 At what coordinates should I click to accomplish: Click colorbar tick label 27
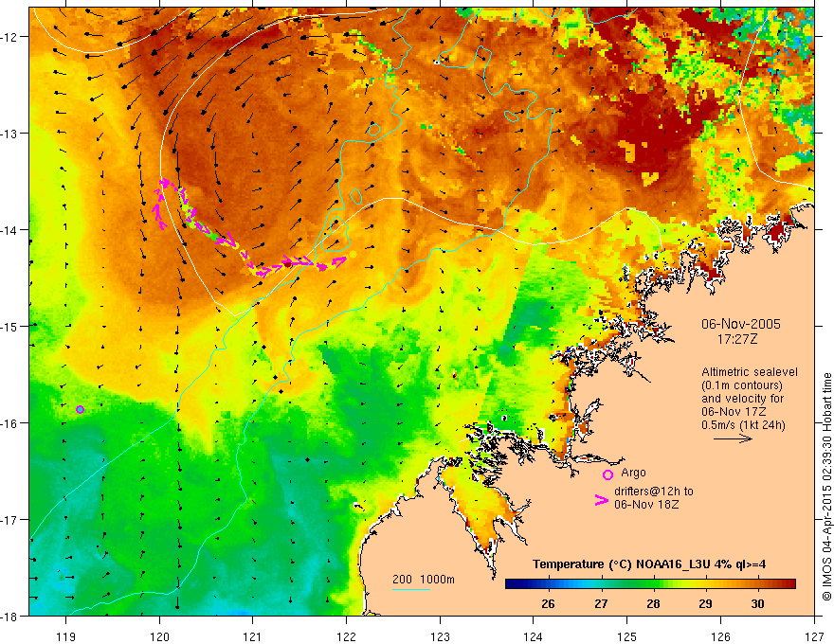click(601, 603)
